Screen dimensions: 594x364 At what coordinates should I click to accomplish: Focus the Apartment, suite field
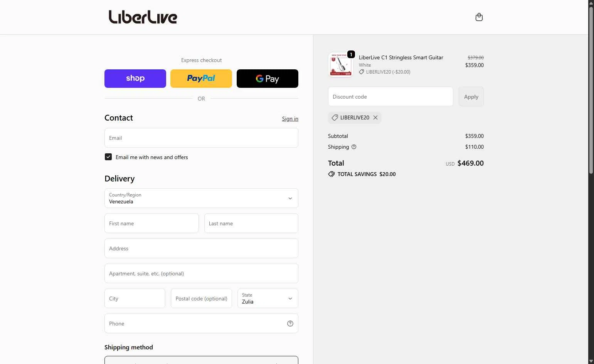point(201,273)
